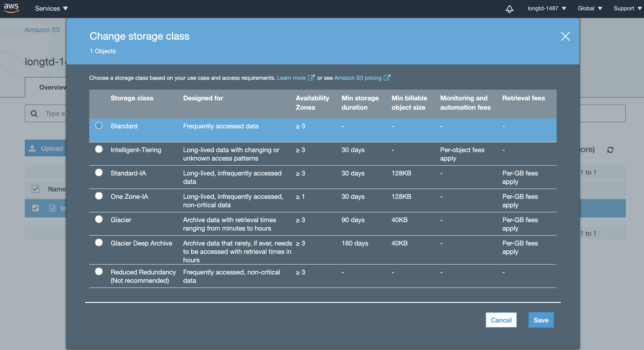Click the AWS logo home icon
Image resolution: width=644 pixels, height=350 pixels.
click(x=11, y=8)
